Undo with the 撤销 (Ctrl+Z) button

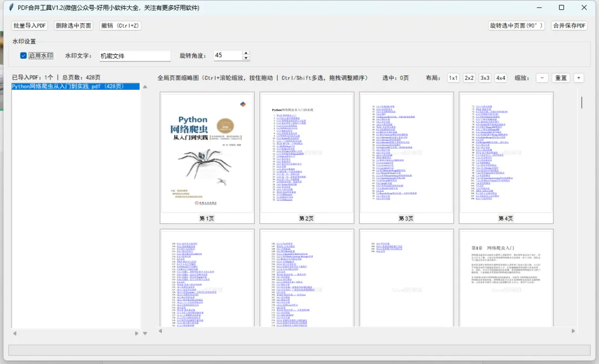(120, 25)
